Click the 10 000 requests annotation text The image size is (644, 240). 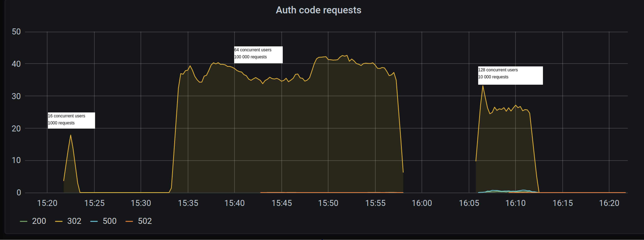pyautogui.click(x=493, y=77)
